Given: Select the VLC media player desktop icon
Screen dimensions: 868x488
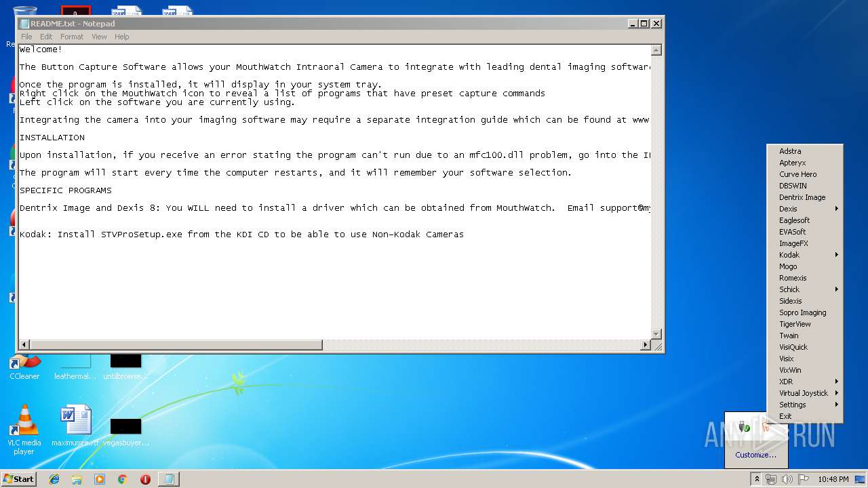Looking at the screenshot, I should coord(24,430).
